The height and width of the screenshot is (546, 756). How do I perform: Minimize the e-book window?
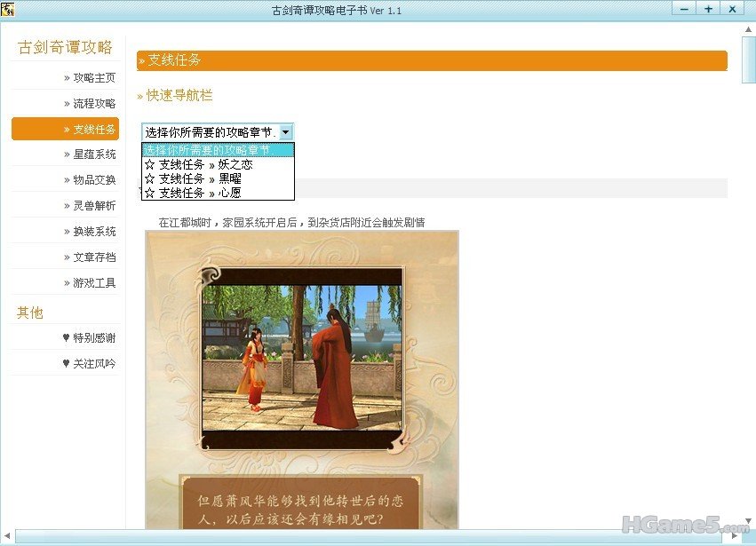click(684, 9)
